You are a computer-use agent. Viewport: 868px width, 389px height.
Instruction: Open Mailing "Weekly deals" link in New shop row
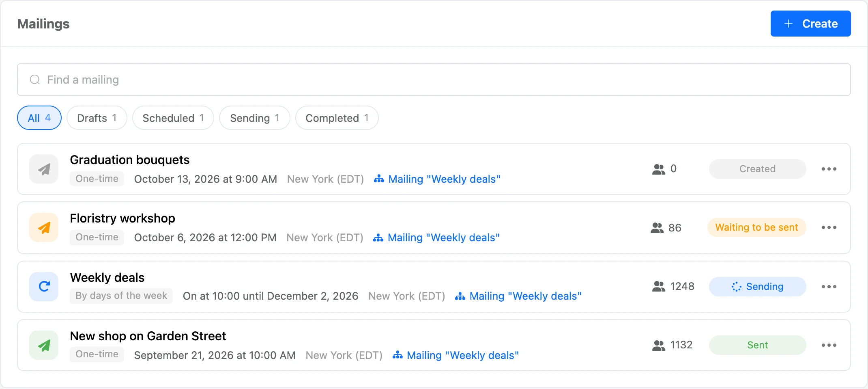click(463, 355)
